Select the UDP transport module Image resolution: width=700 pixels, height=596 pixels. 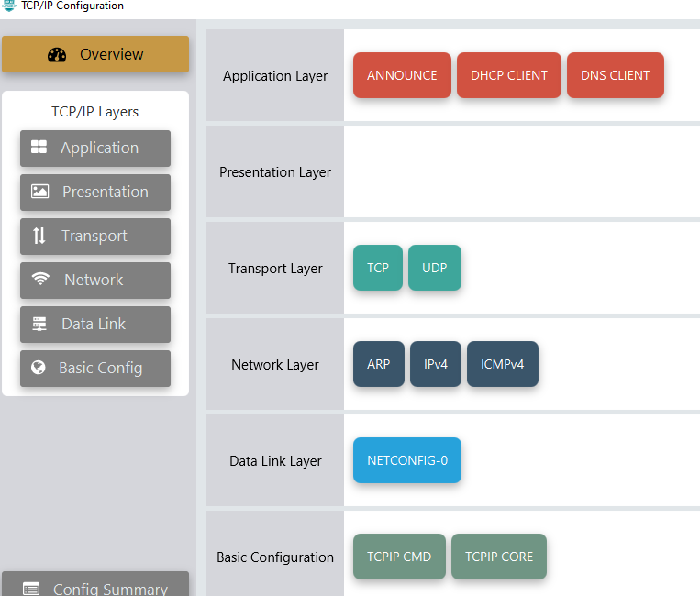point(434,268)
